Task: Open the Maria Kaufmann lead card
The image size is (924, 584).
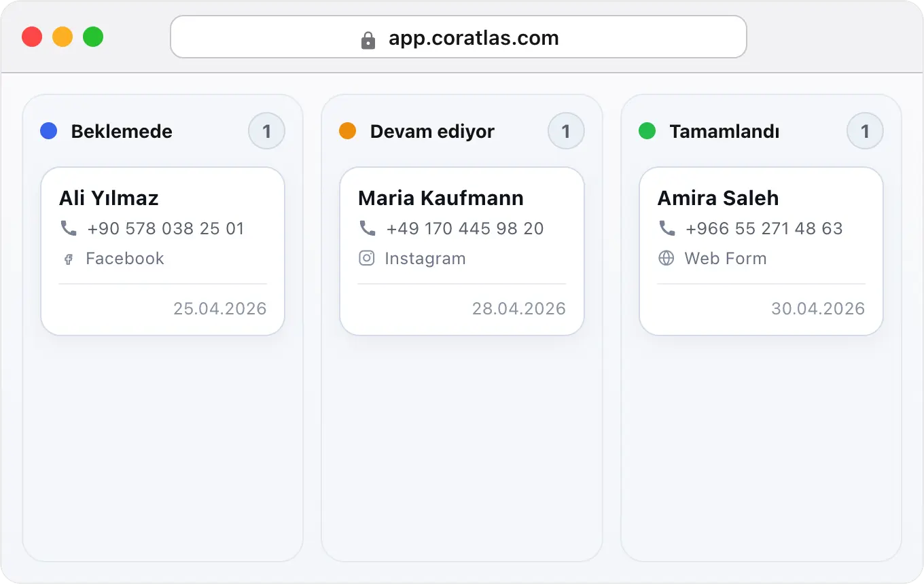Action: click(x=462, y=251)
